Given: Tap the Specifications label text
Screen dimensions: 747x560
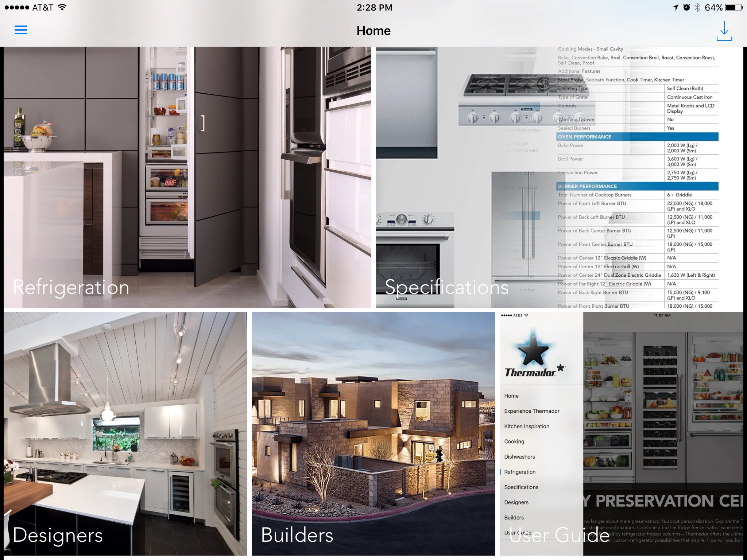Looking at the screenshot, I should pyautogui.click(x=446, y=287).
